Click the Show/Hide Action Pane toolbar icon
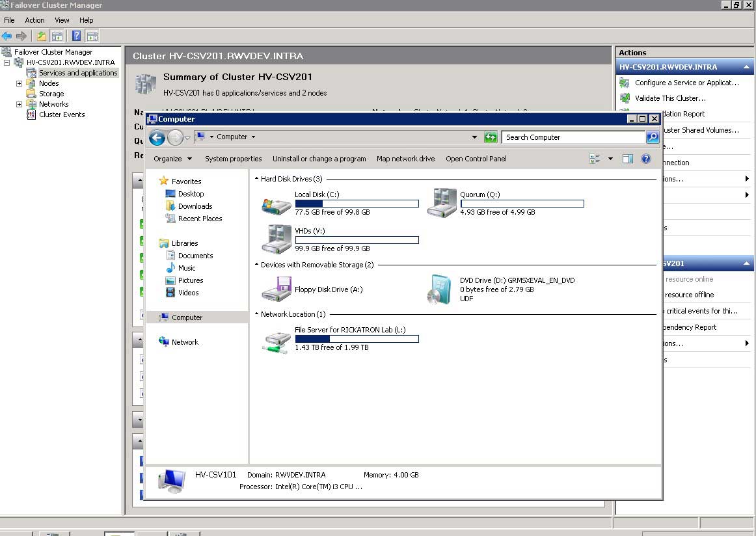The image size is (756, 536). [x=92, y=36]
